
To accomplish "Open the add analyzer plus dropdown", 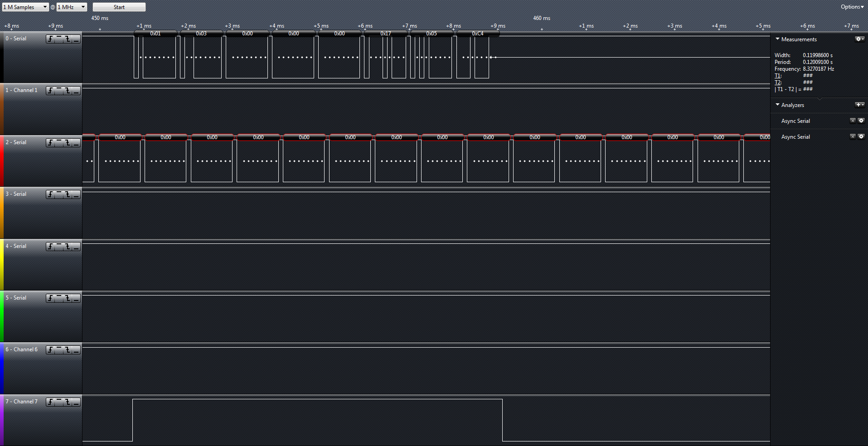I will pyautogui.click(x=859, y=105).
